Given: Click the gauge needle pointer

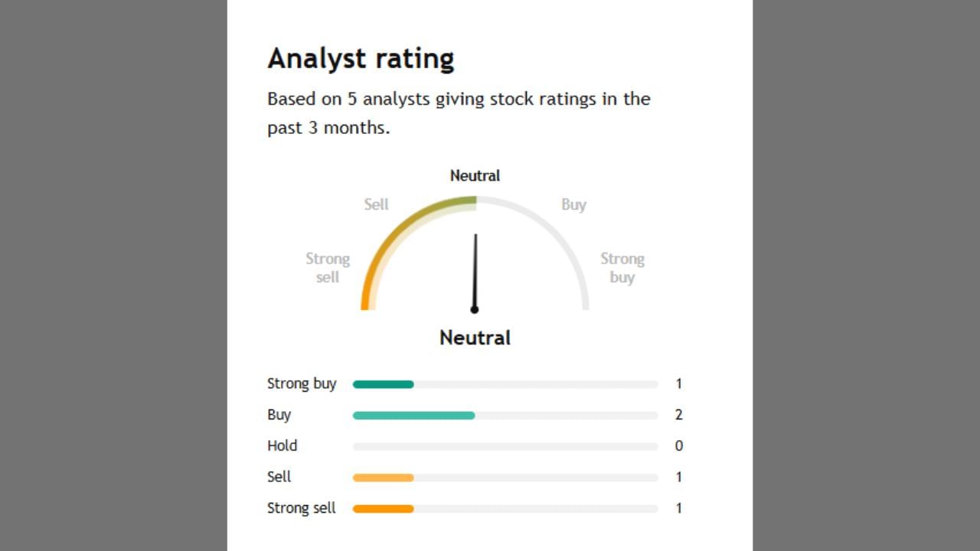Looking at the screenshot, I should coord(475,272).
